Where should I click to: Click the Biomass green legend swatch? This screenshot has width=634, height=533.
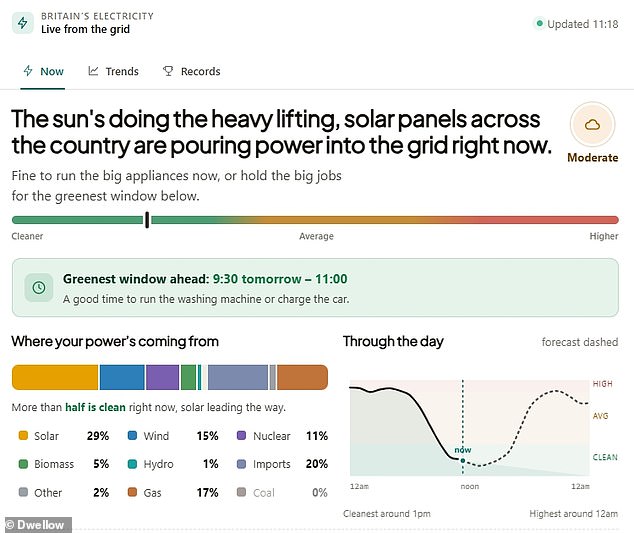(23, 464)
